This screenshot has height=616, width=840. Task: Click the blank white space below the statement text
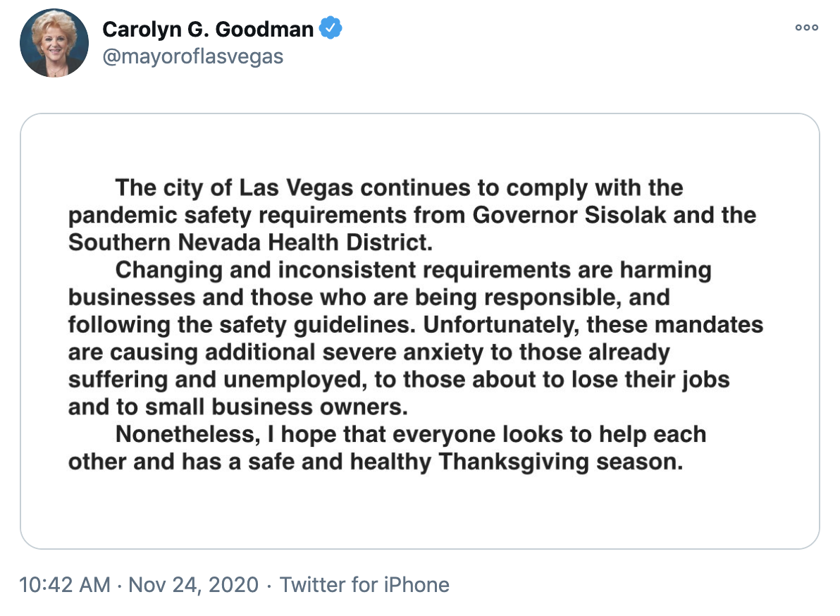pos(420,512)
